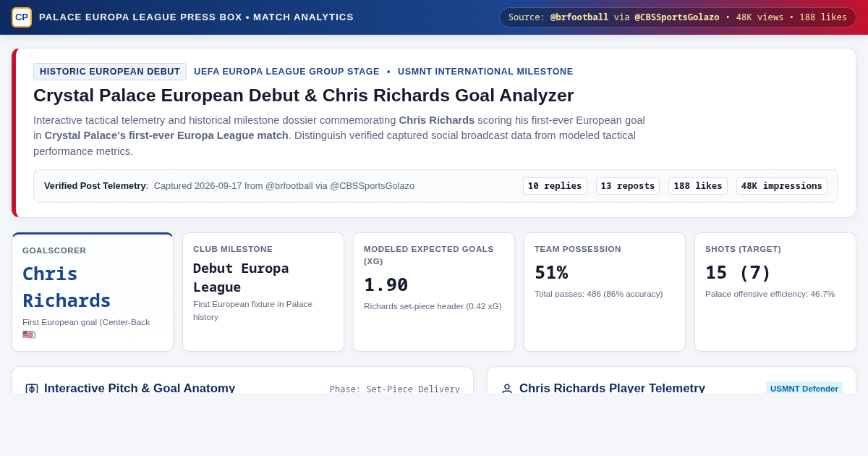Viewport: 868px width, 456px height.
Task: Click 'USMNT INTERNATIONAL MILESTONE' label
Action: tap(485, 72)
